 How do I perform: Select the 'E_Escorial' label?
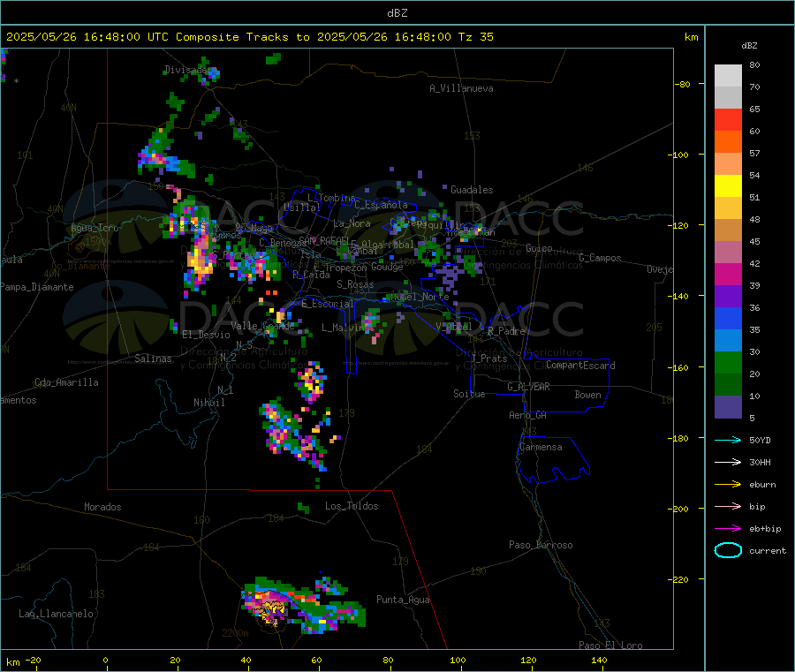327,304
